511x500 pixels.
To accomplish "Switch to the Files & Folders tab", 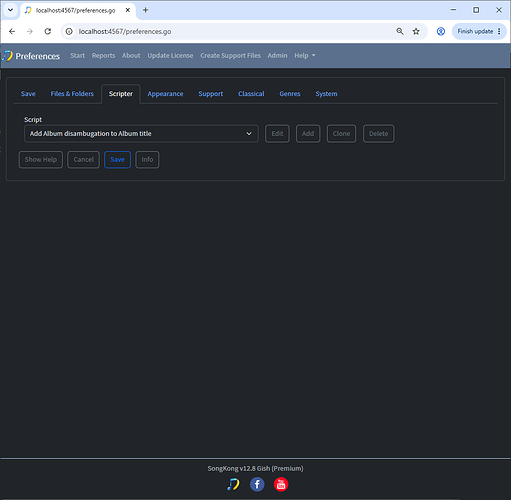I will [72, 94].
